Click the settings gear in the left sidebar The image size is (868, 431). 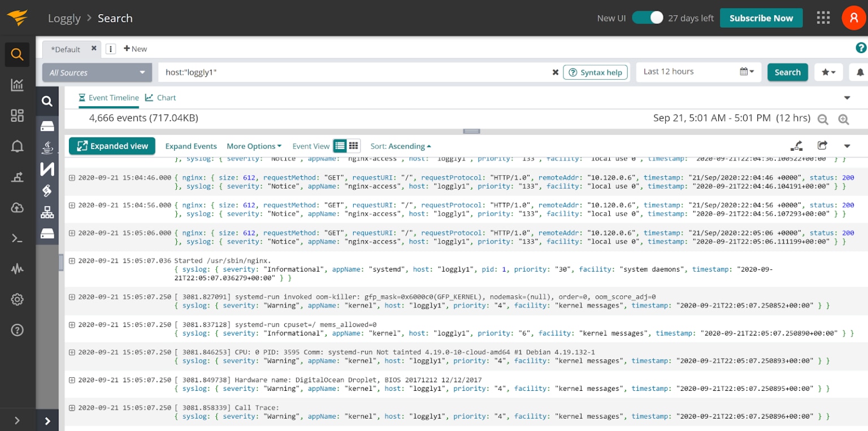coord(17,299)
